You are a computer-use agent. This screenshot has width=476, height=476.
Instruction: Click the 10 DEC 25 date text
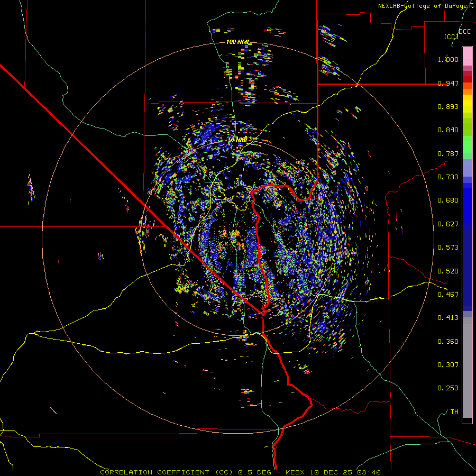[x=332, y=472]
